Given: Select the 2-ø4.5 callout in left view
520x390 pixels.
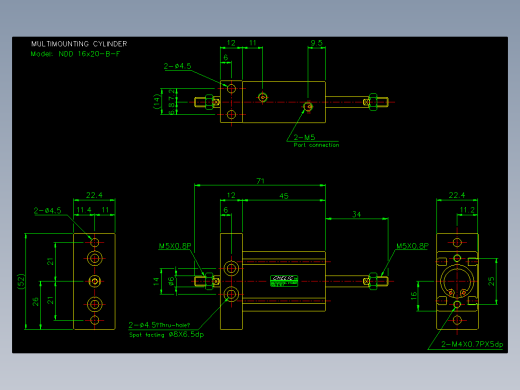Looking at the screenshot, I should [x=47, y=210].
